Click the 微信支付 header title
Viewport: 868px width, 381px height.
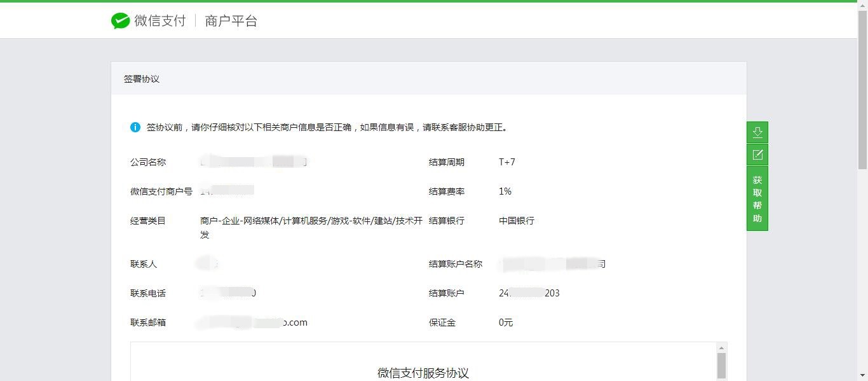click(160, 21)
